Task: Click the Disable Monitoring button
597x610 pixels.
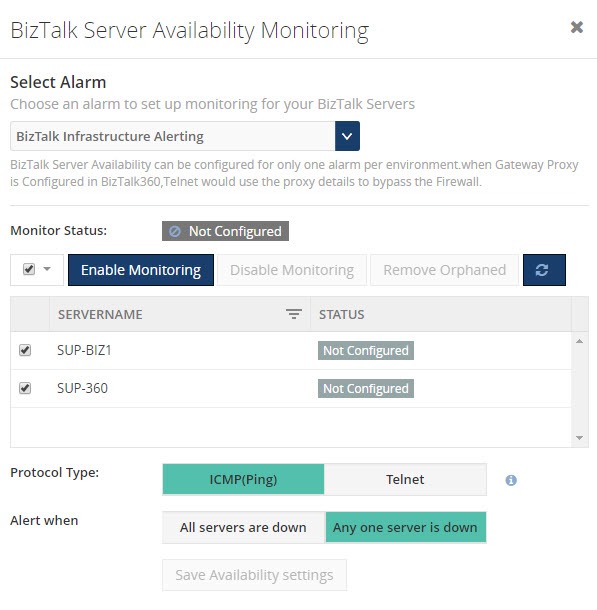Action: 292,270
